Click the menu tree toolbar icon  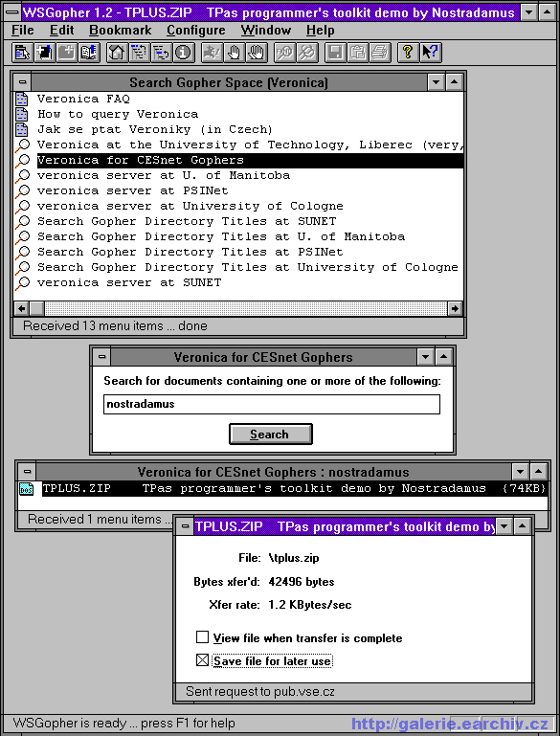click(x=140, y=53)
